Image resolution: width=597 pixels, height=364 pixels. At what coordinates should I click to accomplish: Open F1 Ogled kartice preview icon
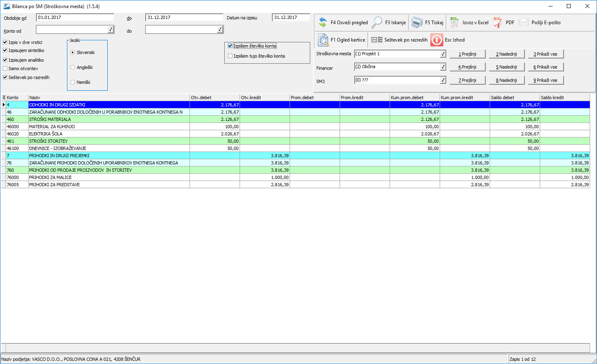click(323, 40)
